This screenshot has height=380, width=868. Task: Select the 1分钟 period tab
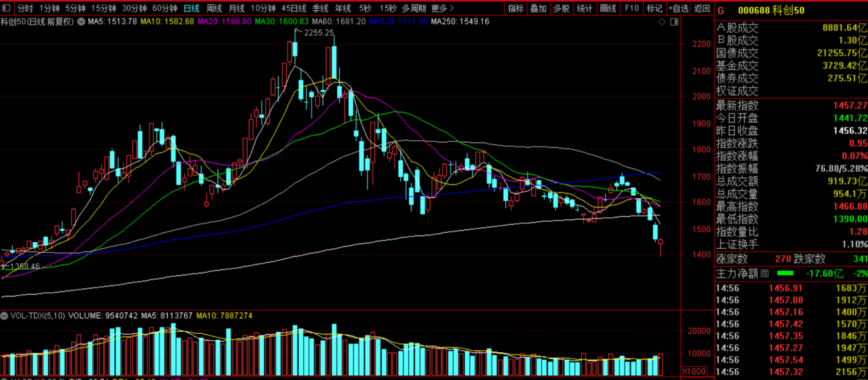coord(50,9)
